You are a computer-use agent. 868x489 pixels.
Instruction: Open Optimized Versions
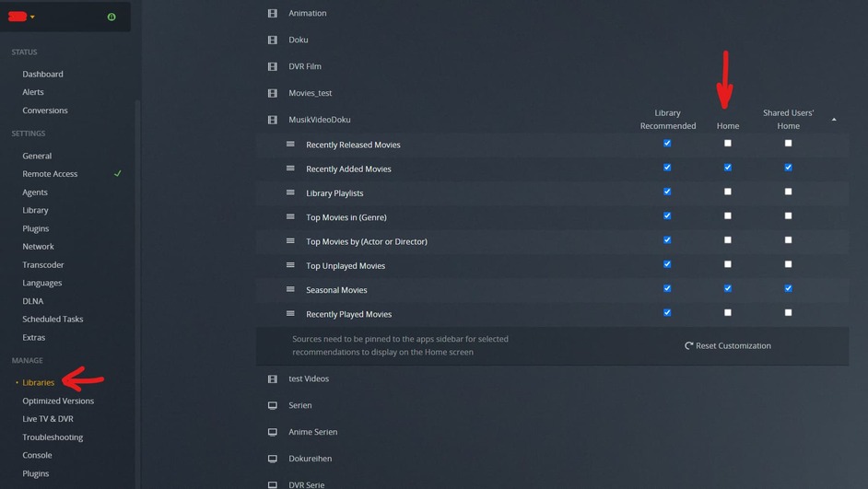pos(58,401)
